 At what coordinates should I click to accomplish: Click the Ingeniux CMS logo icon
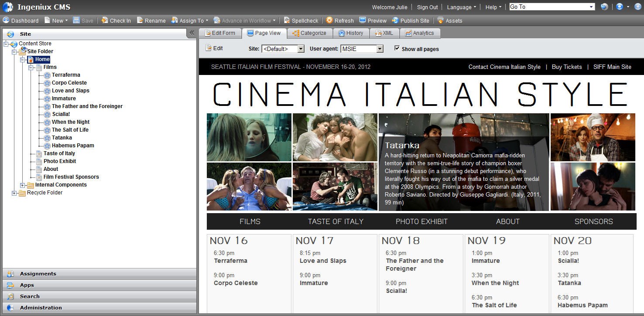[8, 7]
